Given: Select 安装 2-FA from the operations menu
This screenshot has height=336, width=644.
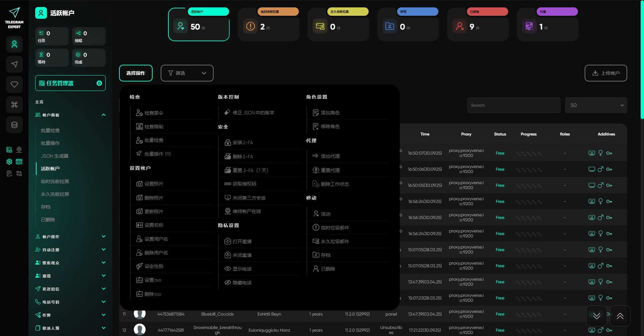Looking at the screenshot, I should [x=243, y=143].
